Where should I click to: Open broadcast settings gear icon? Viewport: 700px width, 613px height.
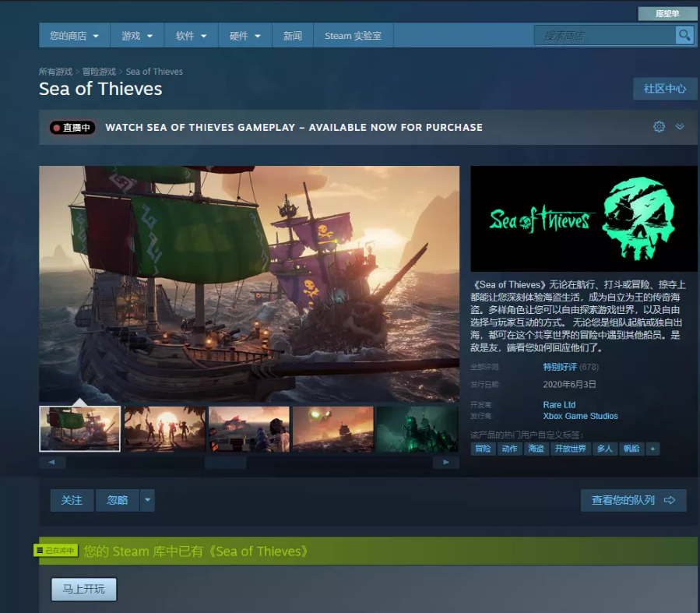(659, 127)
